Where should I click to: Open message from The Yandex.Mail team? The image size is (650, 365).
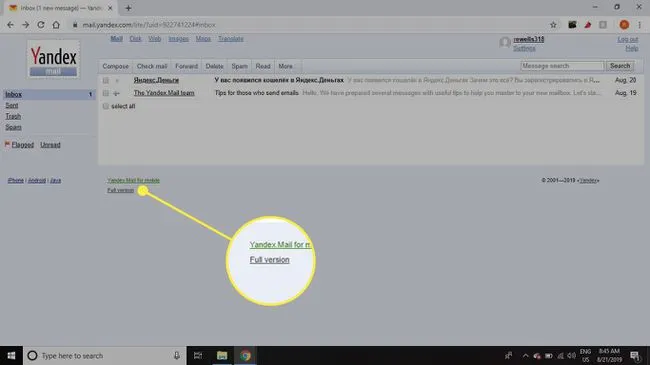coord(164,93)
